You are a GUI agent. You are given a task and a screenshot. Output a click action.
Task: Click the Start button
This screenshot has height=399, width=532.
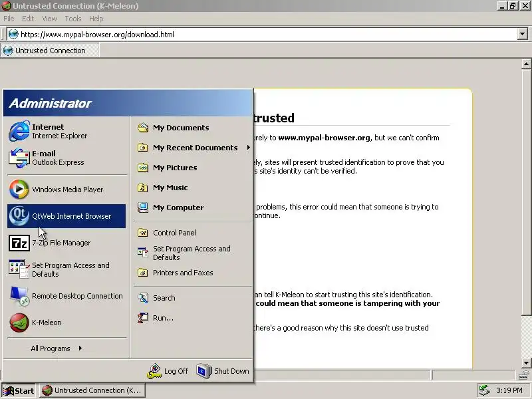click(x=19, y=391)
